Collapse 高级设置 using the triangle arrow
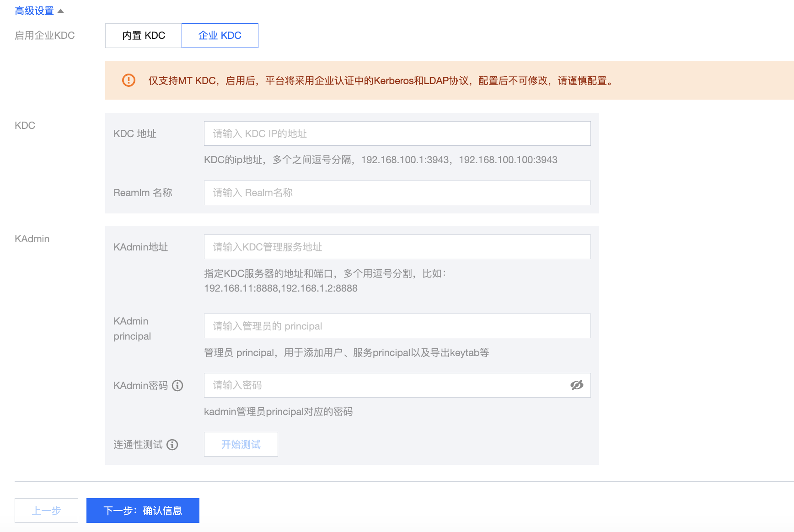794x532 pixels. (60, 11)
